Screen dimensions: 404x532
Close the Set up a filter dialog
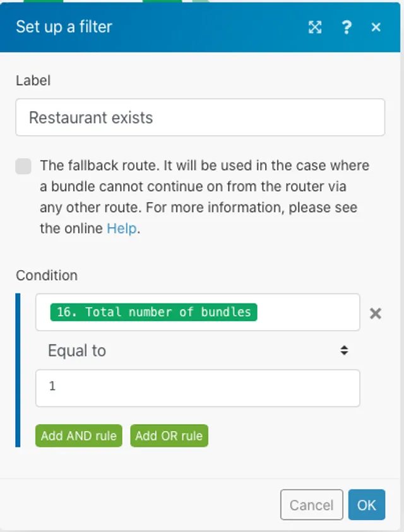(376, 27)
